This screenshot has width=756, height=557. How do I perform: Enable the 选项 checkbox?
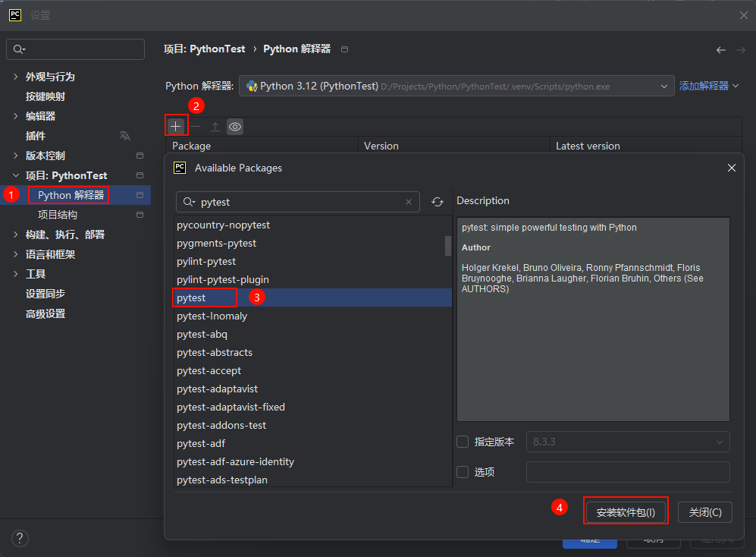click(x=463, y=472)
